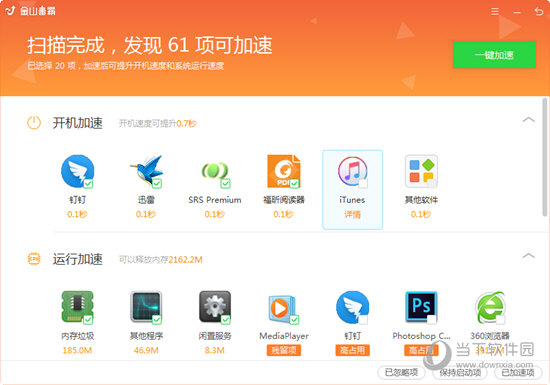This screenshot has height=385, width=550.
Task: Click the 开机加速 power icon
Action: point(34,123)
